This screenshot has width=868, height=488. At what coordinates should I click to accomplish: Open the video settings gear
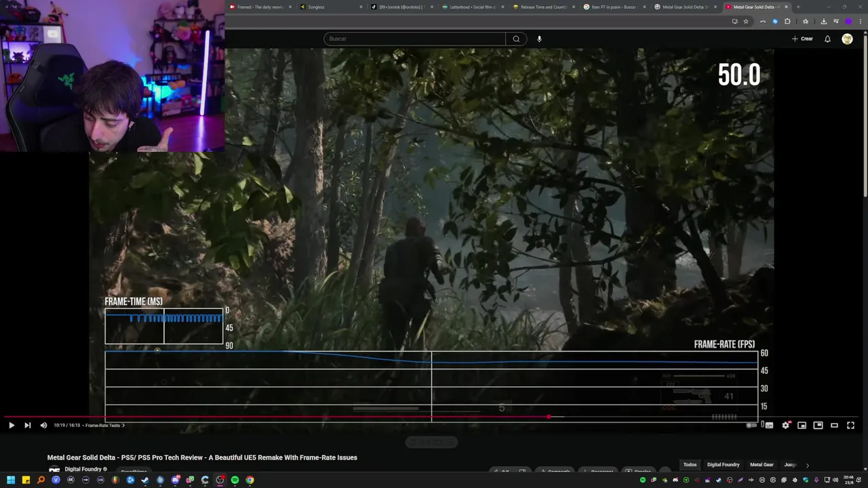tap(786, 425)
